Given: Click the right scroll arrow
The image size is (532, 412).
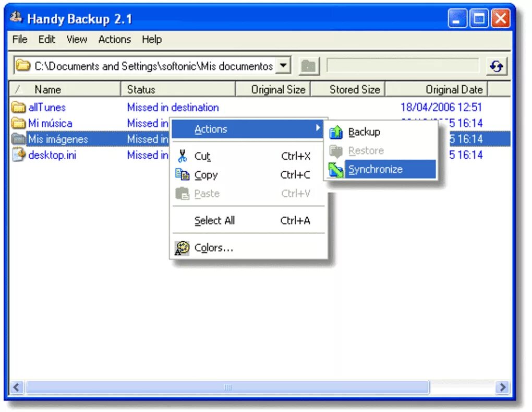Looking at the screenshot, I should tap(502, 387).
